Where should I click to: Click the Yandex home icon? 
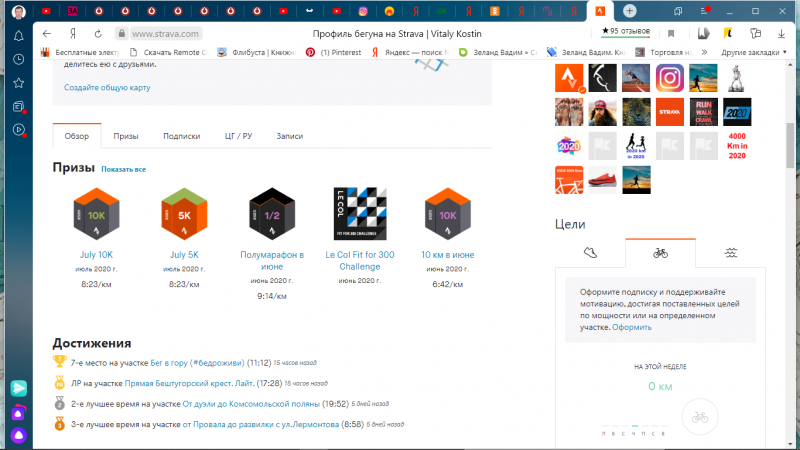[73, 34]
